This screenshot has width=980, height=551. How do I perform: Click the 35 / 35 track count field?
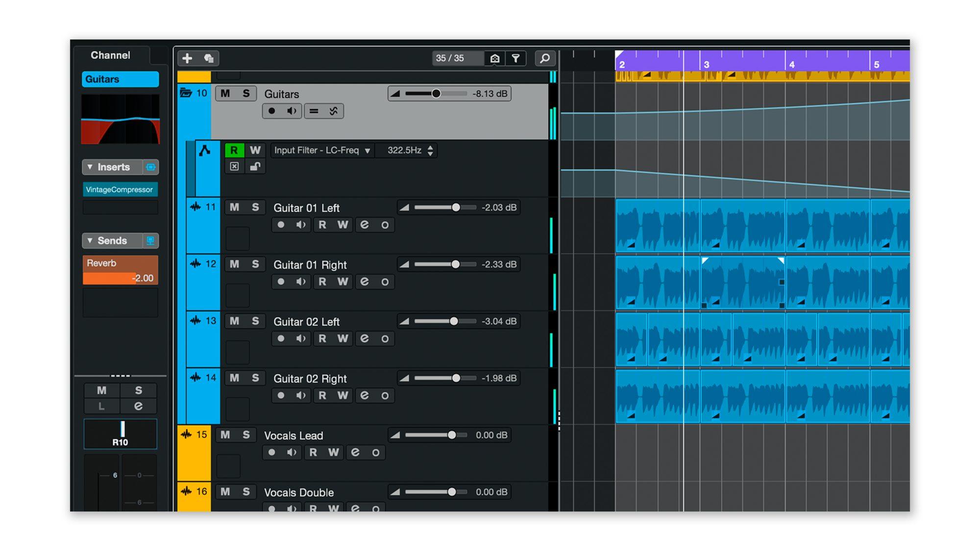[x=458, y=58]
